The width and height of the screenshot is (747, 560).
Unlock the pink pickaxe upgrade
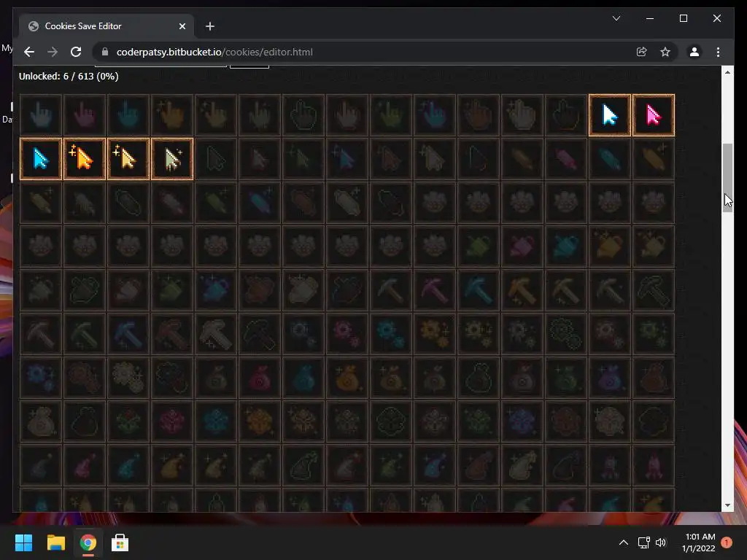435,290
